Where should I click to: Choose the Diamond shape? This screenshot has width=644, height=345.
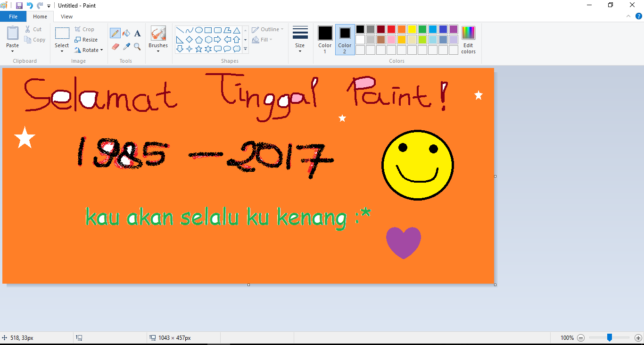coord(189,40)
